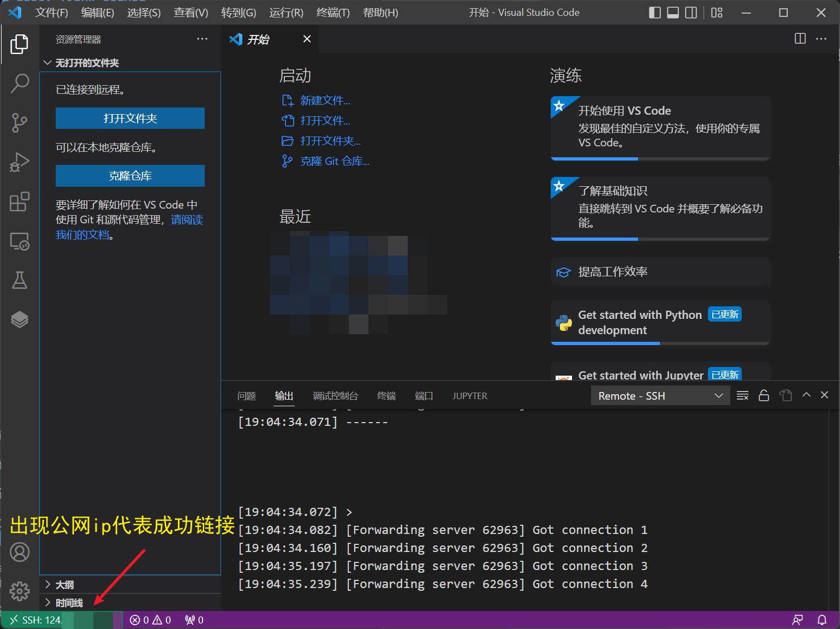
Task: Open the 转到(G) menu
Action: (239, 13)
